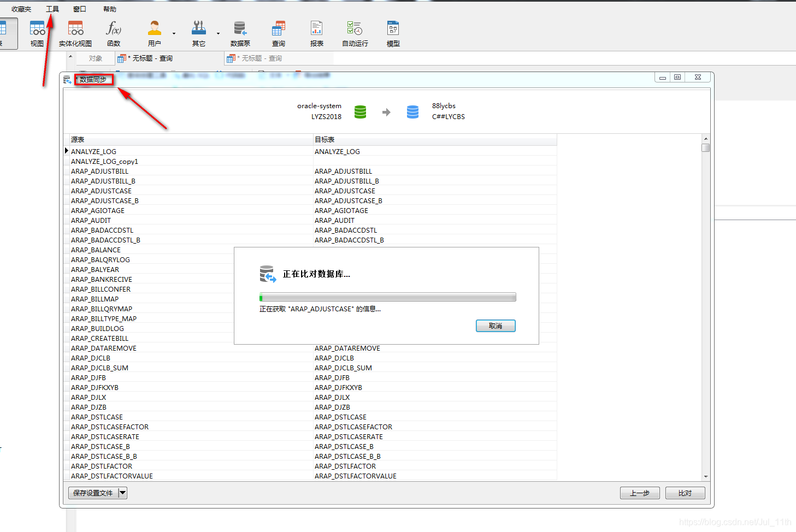Screen dimensions: 796x532
Task: Click the 比对 compare button
Action: 685,493
